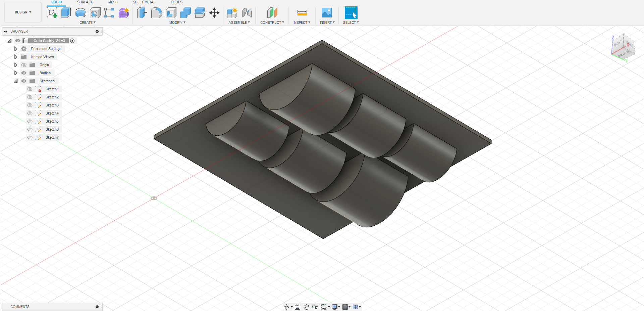Activate the Coin Caddy component radio button

[72, 41]
